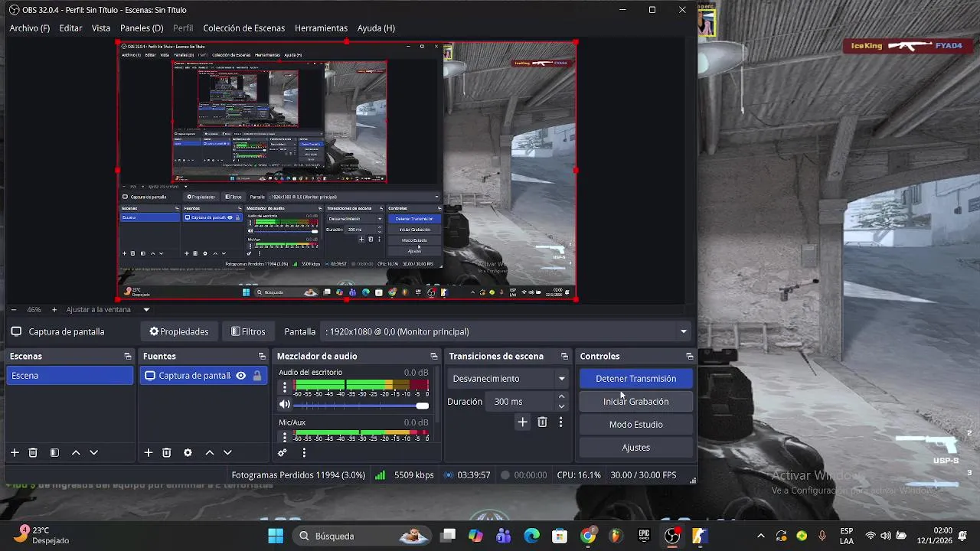Viewport: 980px width, 551px height.
Task: Open Herramientas menu
Action: click(x=321, y=28)
